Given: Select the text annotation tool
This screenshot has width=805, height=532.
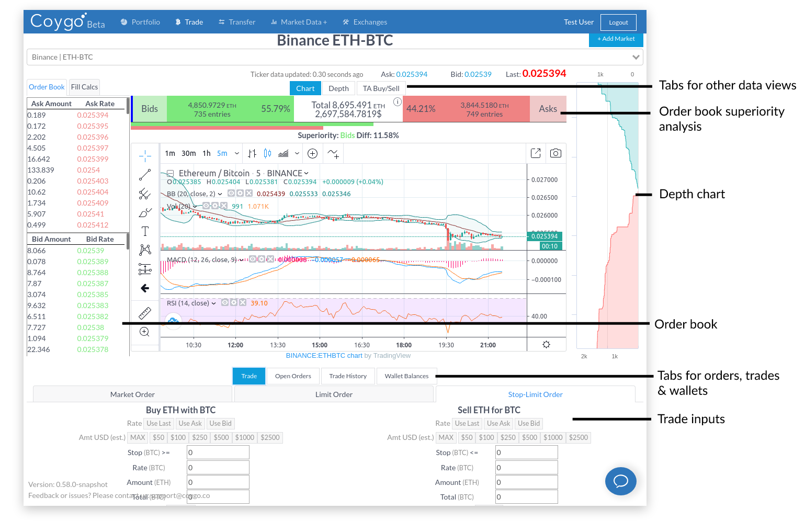Looking at the screenshot, I should tap(145, 231).
